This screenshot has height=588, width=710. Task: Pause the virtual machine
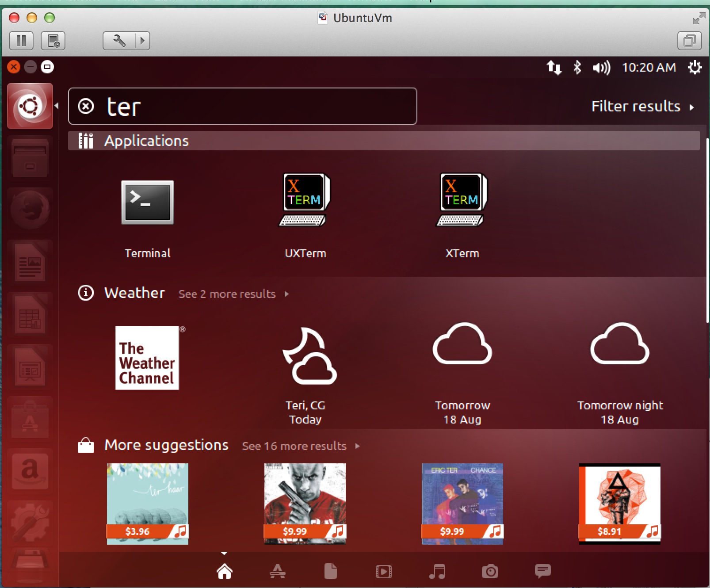[21, 41]
